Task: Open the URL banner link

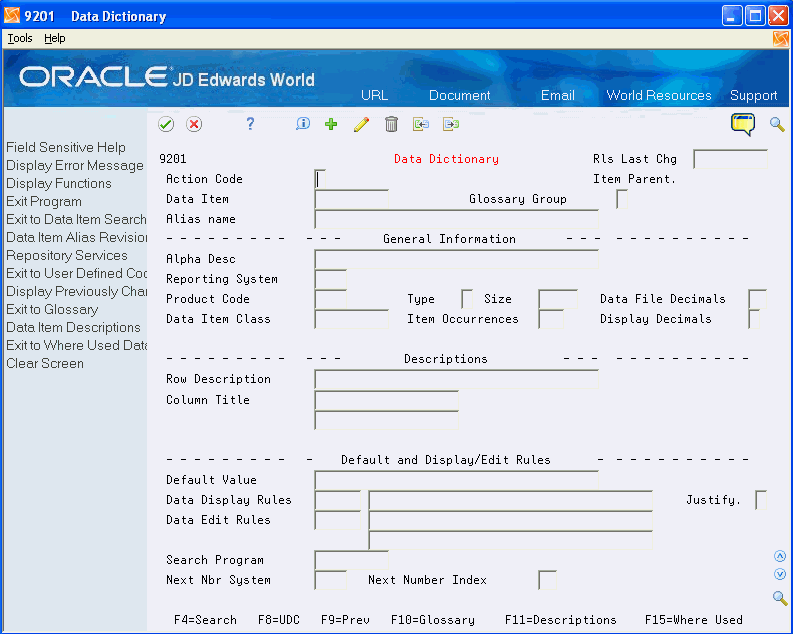Action: [374, 96]
